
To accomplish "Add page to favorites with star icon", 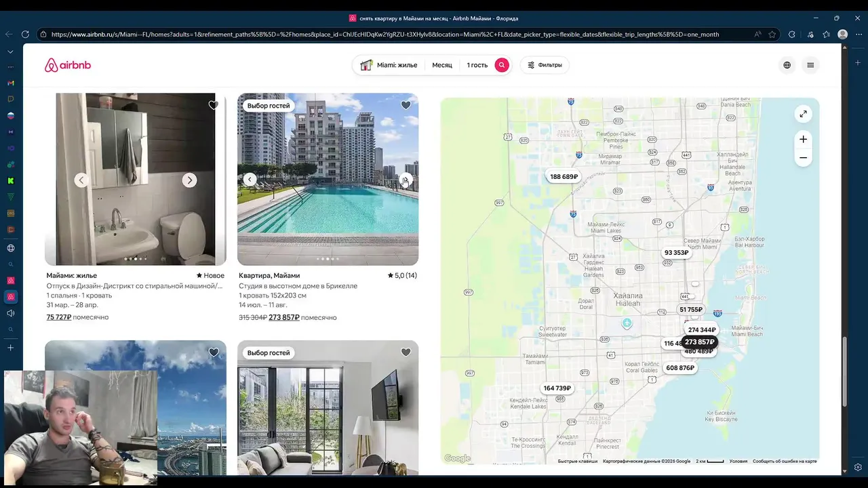I will click(772, 35).
